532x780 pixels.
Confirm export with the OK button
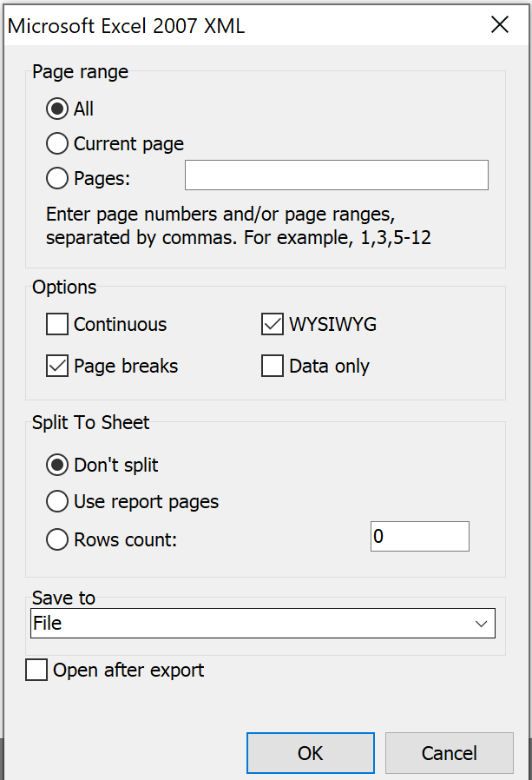click(x=310, y=753)
